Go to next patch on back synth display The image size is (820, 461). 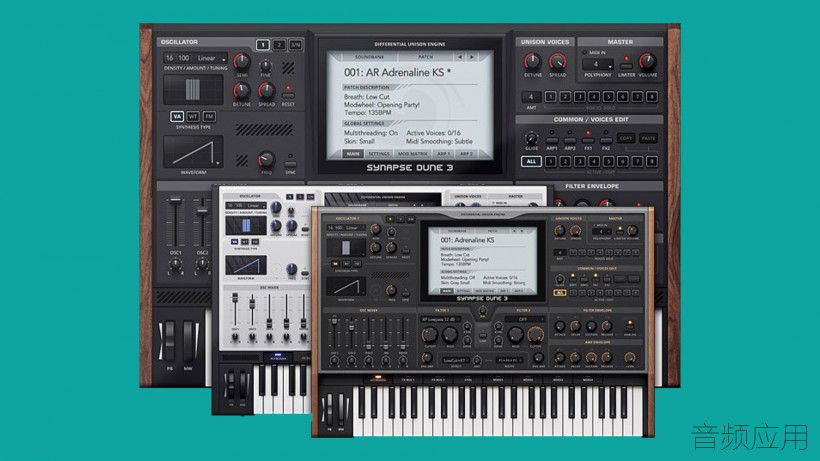click(x=472, y=56)
